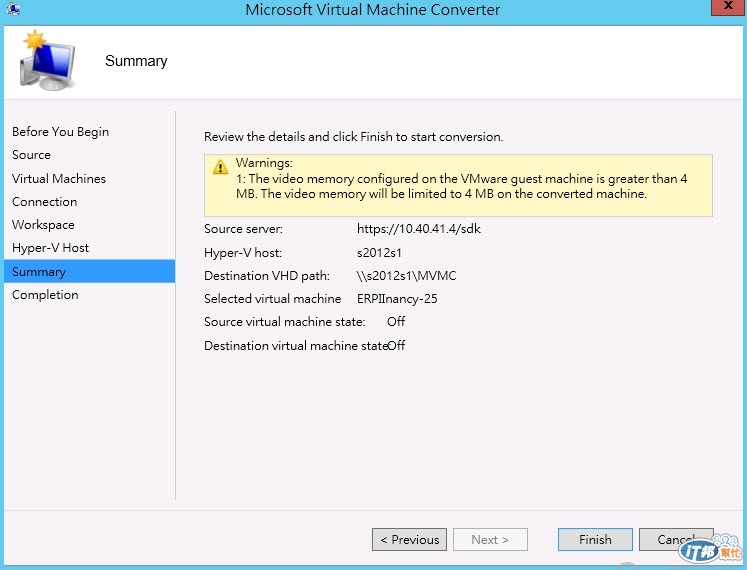Go back with the Previous button
The image size is (747, 570).
pyautogui.click(x=409, y=539)
